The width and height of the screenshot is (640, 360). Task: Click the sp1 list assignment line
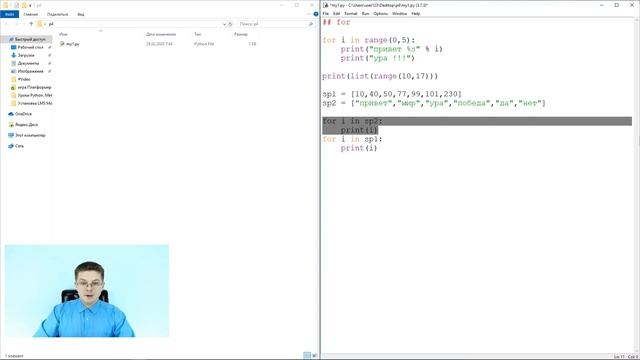click(392, 94)
